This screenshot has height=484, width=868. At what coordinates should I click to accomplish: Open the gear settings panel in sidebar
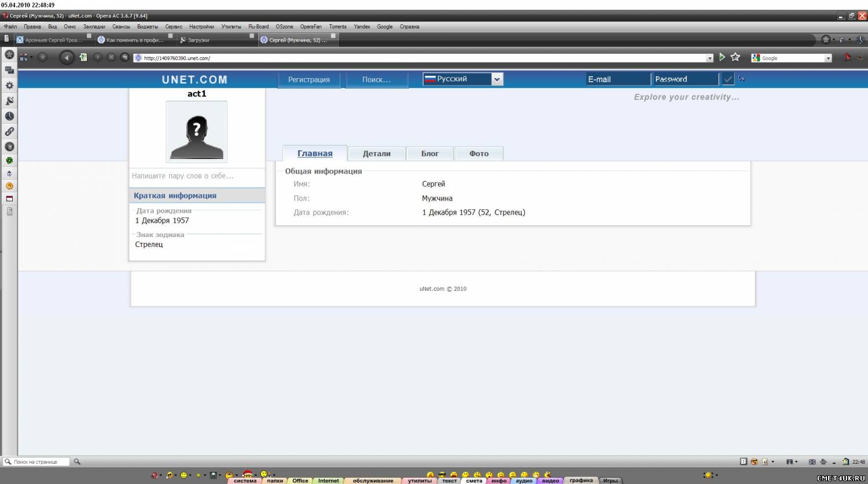click(x=9, y=85)
